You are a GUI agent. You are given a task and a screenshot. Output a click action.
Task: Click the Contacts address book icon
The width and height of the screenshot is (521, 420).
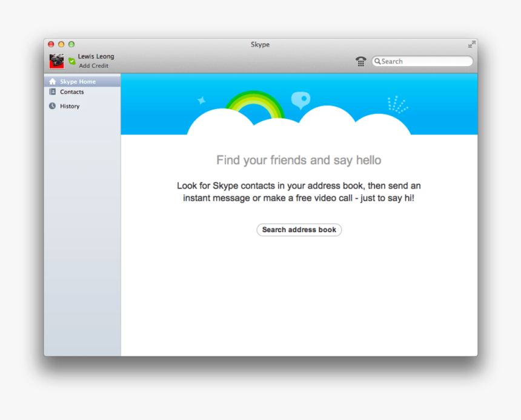tap(53, 92)
